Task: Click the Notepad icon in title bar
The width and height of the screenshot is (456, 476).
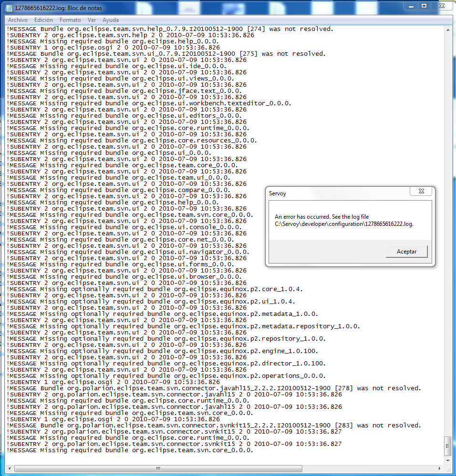Action: coord(9,8)
